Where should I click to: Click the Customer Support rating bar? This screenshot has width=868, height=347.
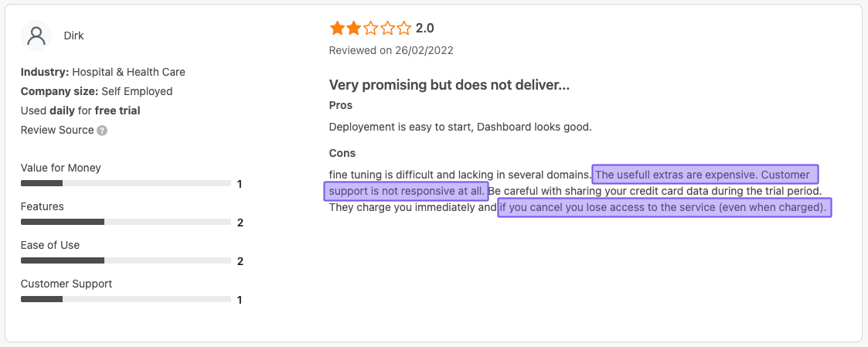126,299
